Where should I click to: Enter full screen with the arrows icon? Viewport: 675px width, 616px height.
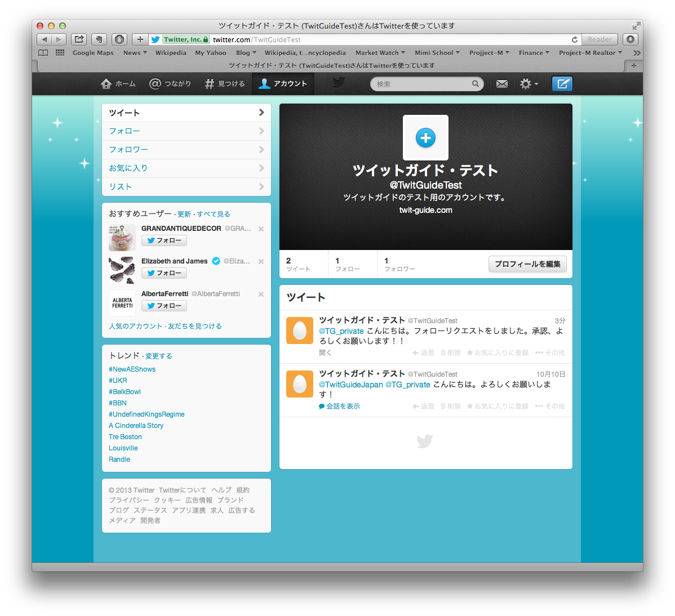(x=636, y=26)
